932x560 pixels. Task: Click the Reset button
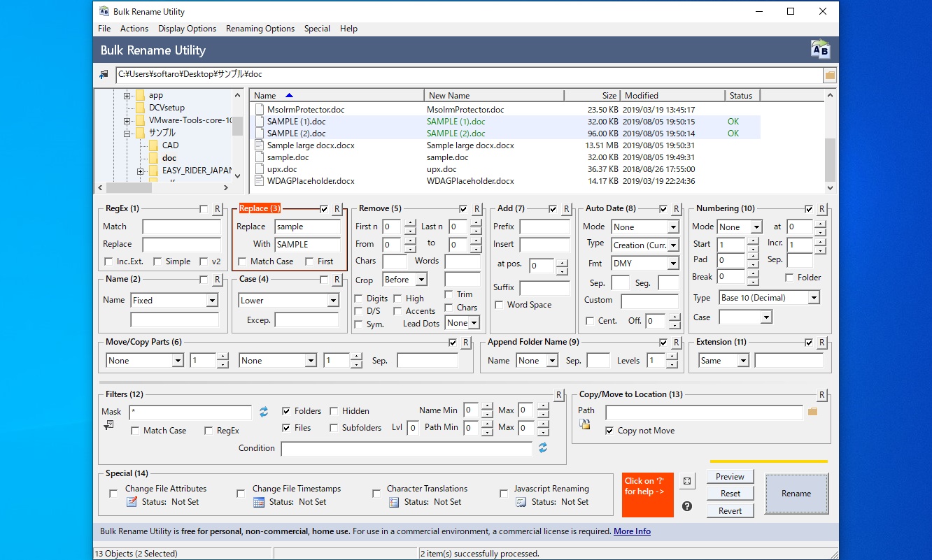pyautogui.click(x=730, y=494)
